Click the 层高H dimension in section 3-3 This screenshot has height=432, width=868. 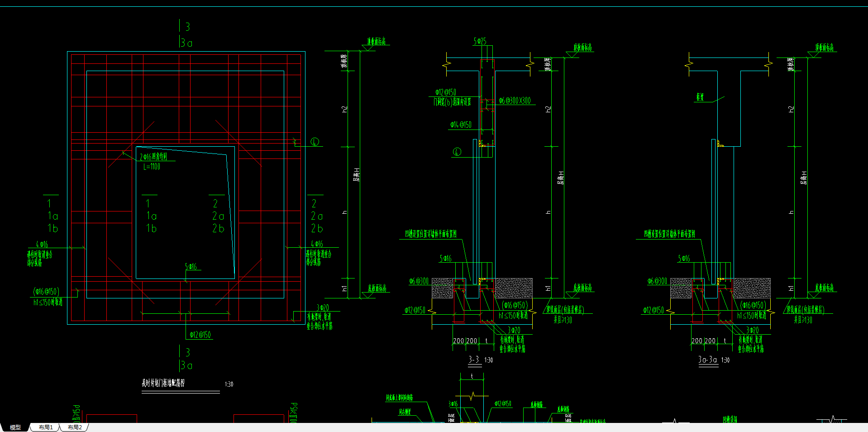tap(561, 177)
